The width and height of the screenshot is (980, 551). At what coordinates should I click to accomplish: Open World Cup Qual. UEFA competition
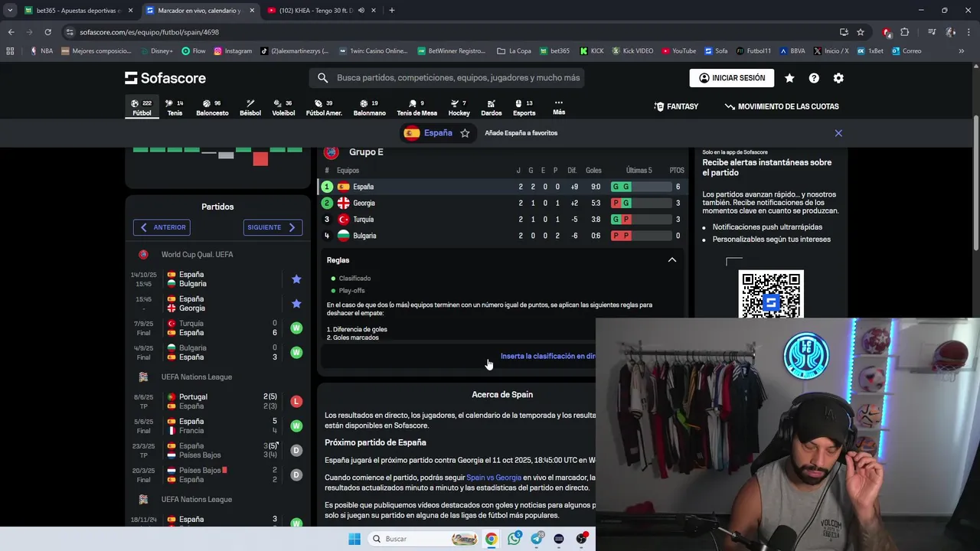[x=197, y=255]
